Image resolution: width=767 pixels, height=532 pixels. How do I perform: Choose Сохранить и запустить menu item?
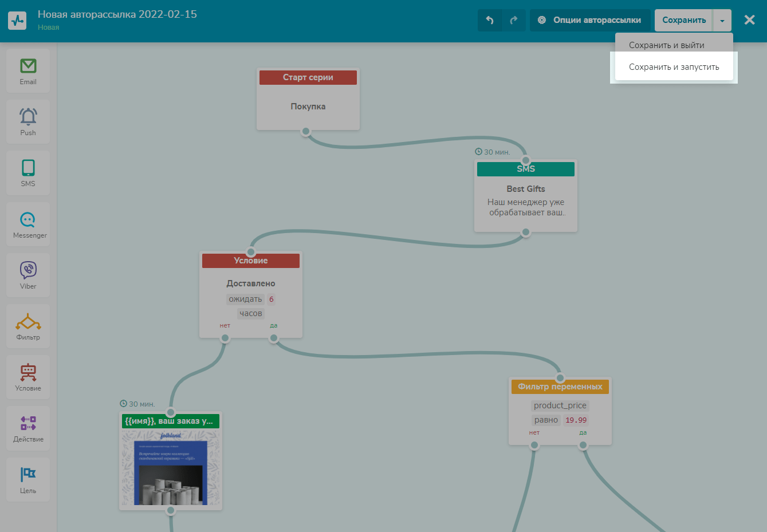[674, 67]
